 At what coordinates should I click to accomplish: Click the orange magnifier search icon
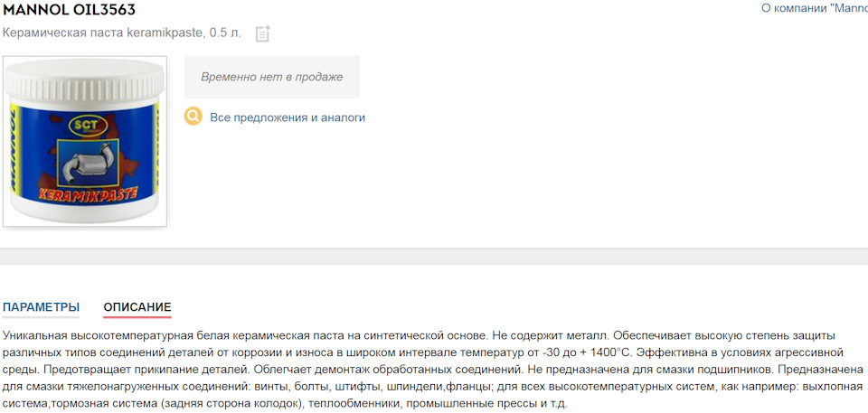pos(193,117)
